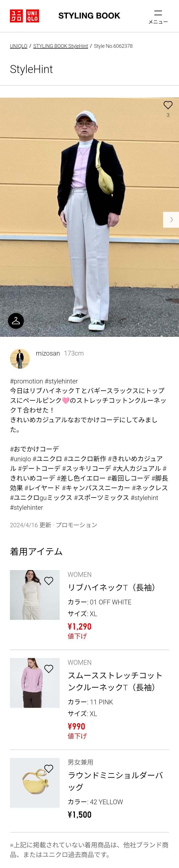
Task: Click the UNIQLO katakana logo
Action: tap(16, 16)
